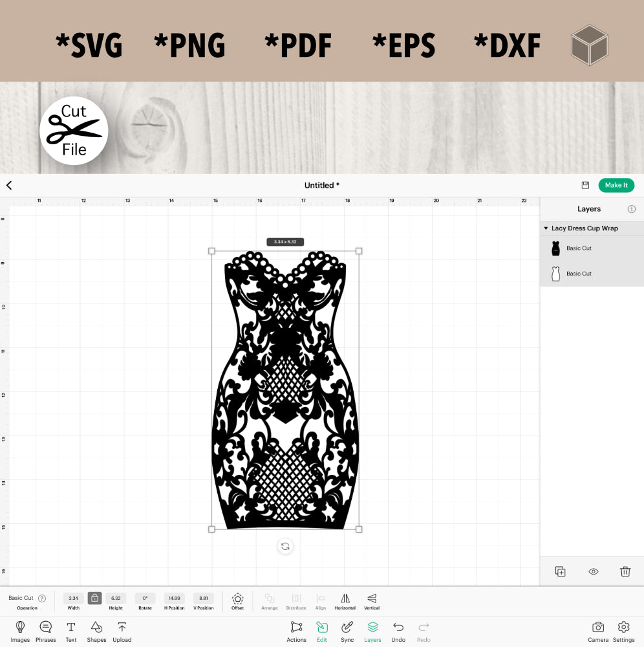Click the H Position field 14.99
The image size is (644, 647).
pyautogui.click(x=174, y=598)
